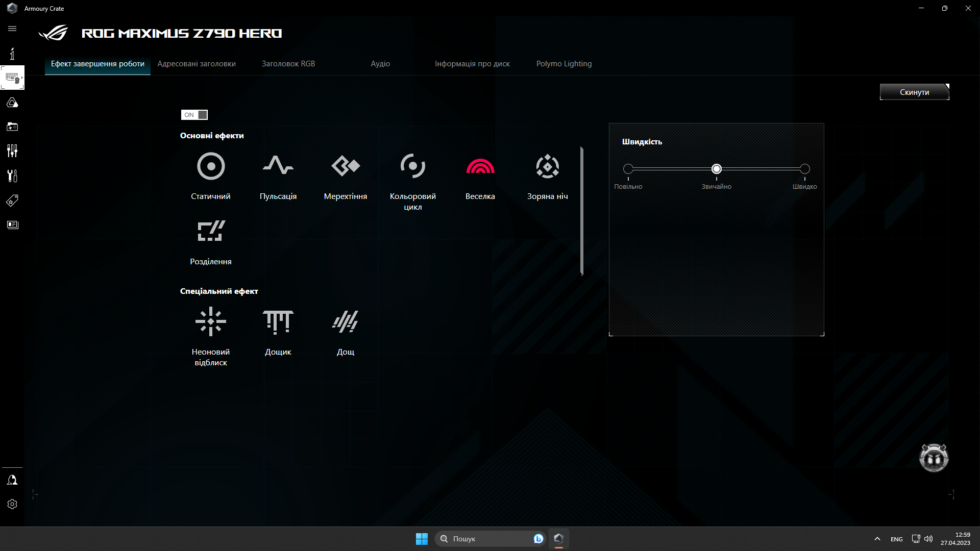Image resolution: width=980 pixels, height=551 pixels.
Task: Set speed slider to Швидко
Action: (805, 169)
